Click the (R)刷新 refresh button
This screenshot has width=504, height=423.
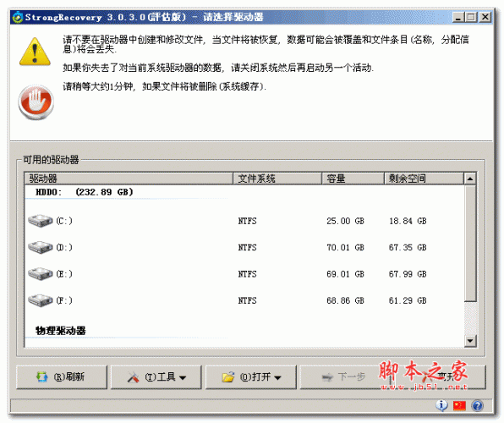click(62, 377)
